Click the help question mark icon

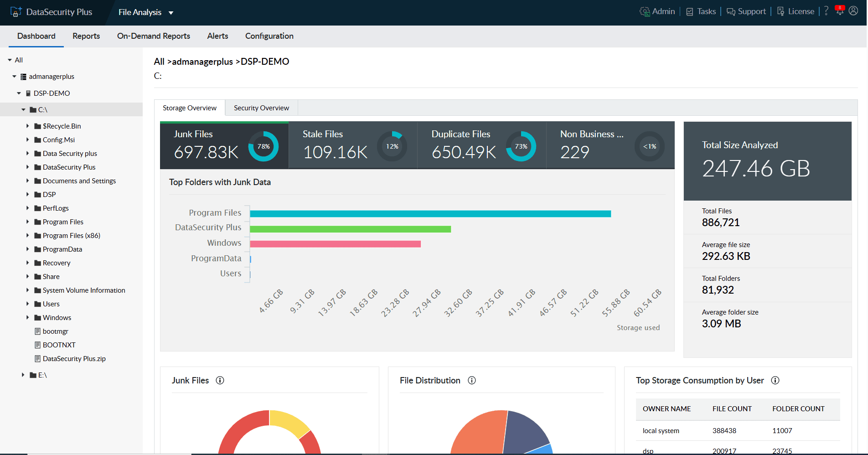click(826, 11)
